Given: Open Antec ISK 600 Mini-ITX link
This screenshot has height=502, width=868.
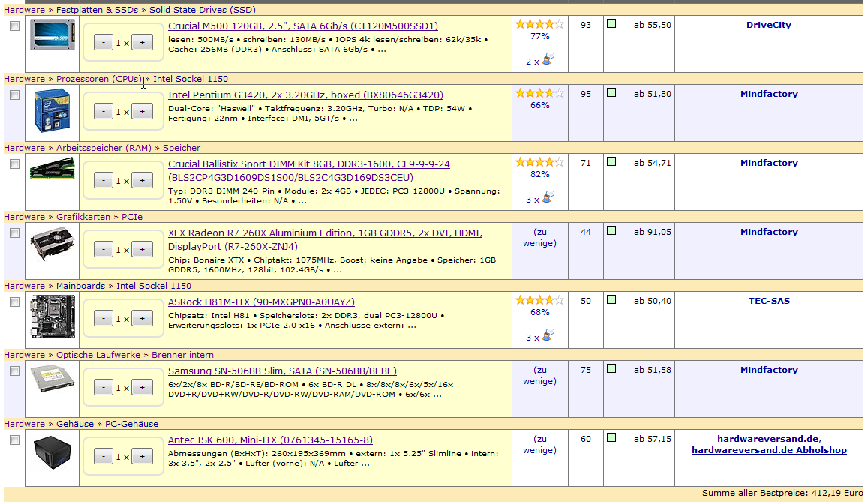Looking at the screenshot, I should (270, 440).
